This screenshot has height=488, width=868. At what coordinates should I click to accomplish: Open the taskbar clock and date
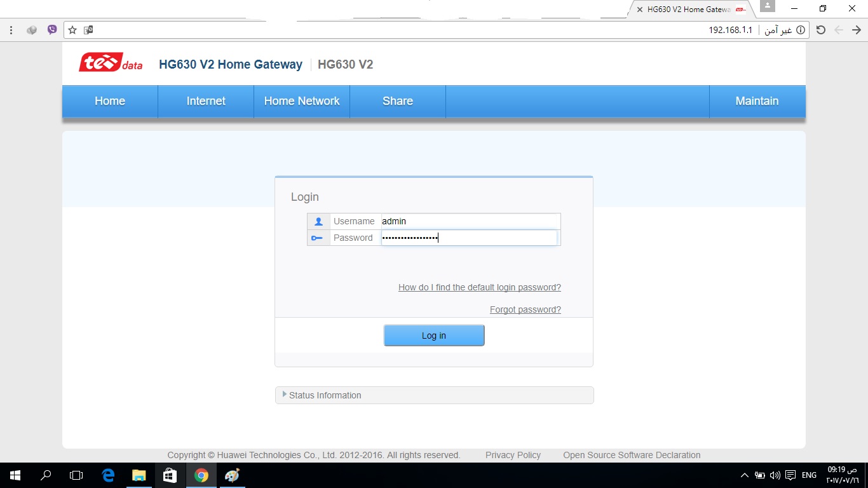[841, 475]
